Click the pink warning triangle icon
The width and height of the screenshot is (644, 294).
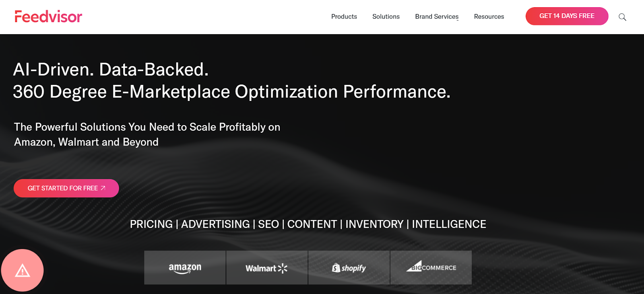(23, 270)
